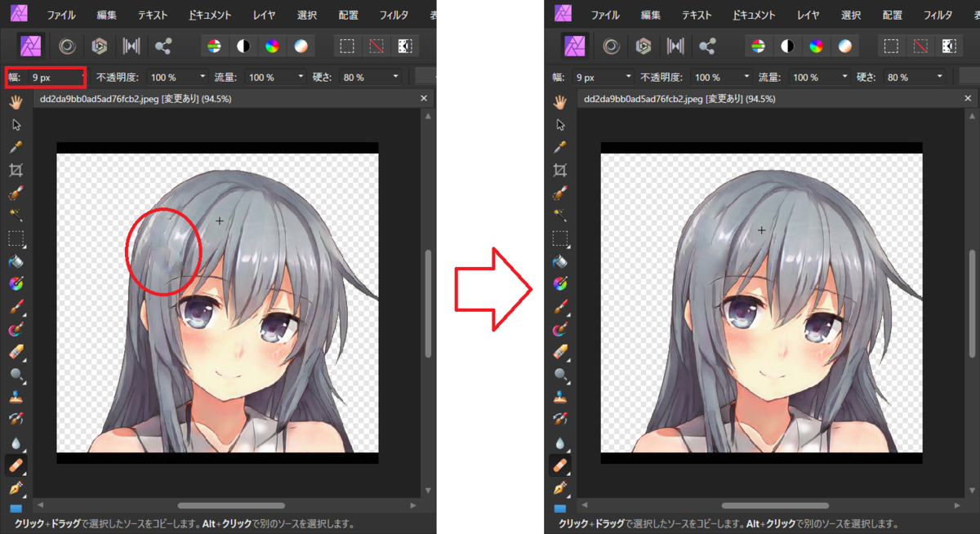The width and height of the screenshot is (980, 534).
Task: Select the Pen tool in right window
Action: point(560,488)
